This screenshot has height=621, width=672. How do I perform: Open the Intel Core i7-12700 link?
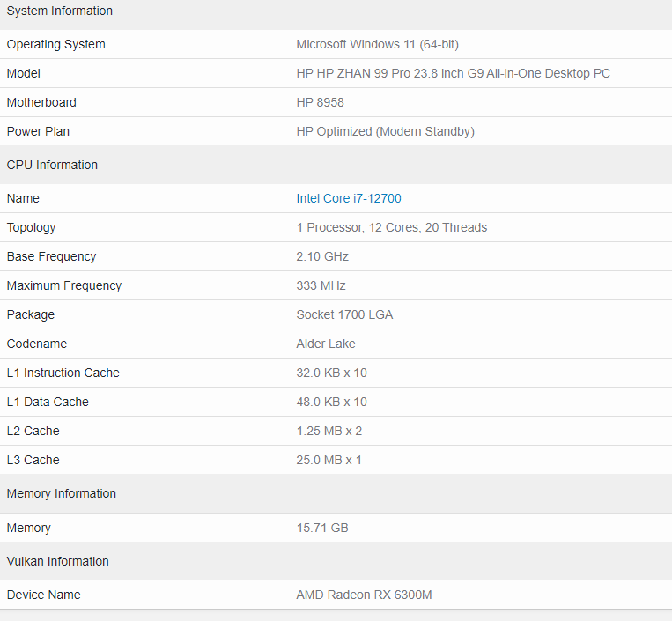[349, 198]
